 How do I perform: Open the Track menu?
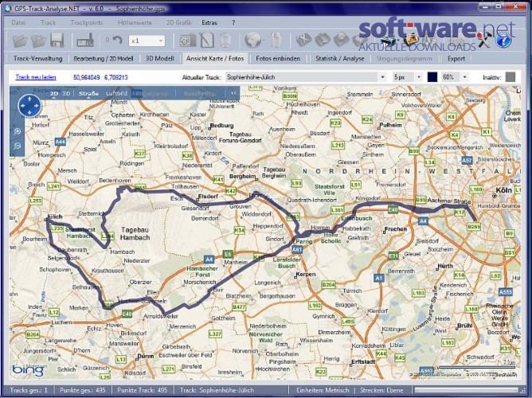click(48, 23)
